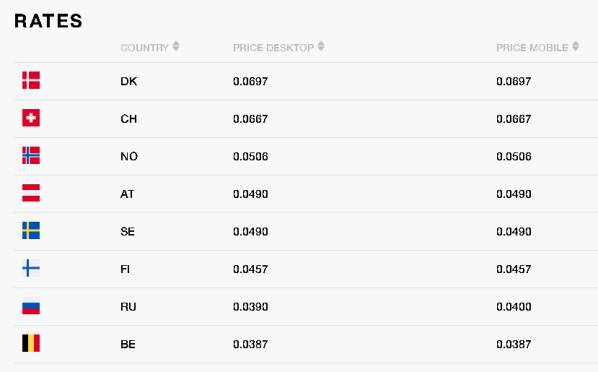The image size is (598, 372).
Task: Select the BE country code
Action: pos(128,345)
